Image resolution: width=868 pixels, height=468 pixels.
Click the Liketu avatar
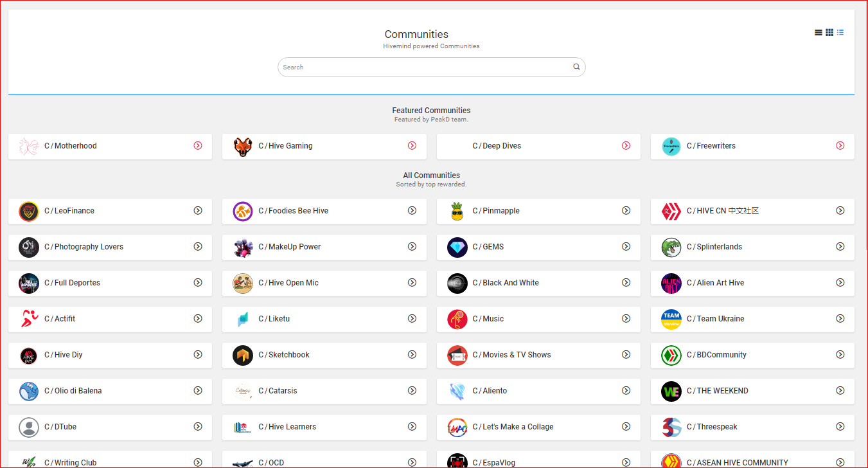click(243, 319)
